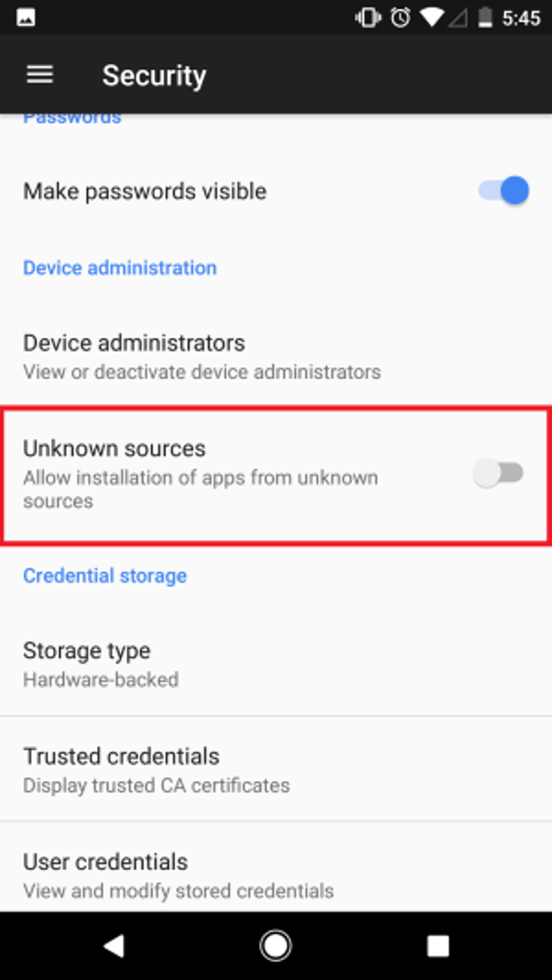Tap the battery status icon

click(x=485, y=18)
